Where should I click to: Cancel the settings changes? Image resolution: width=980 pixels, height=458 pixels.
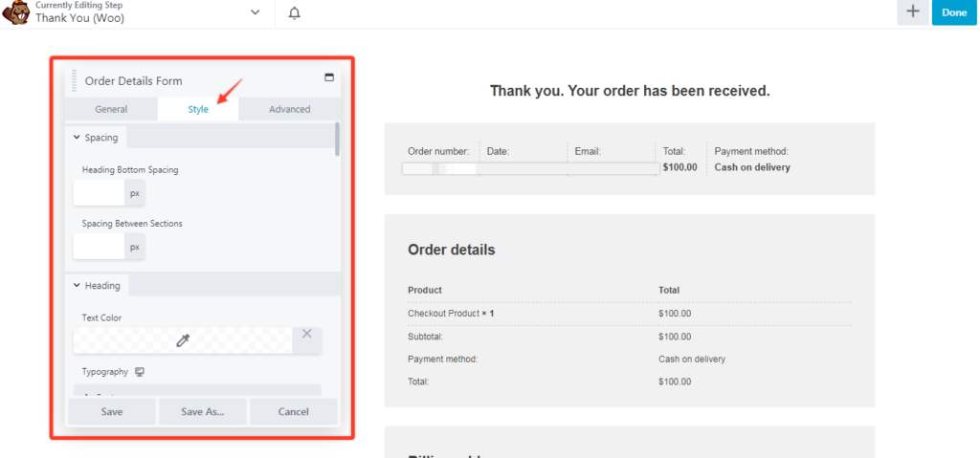(293, 412)
